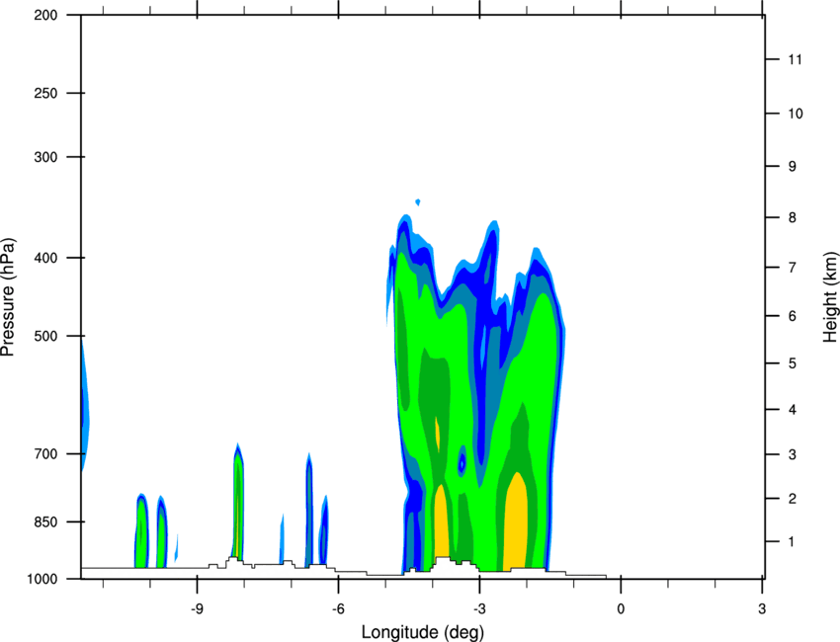Select the 500 pressure tick label
840x642 pixels.
(45, 336)
